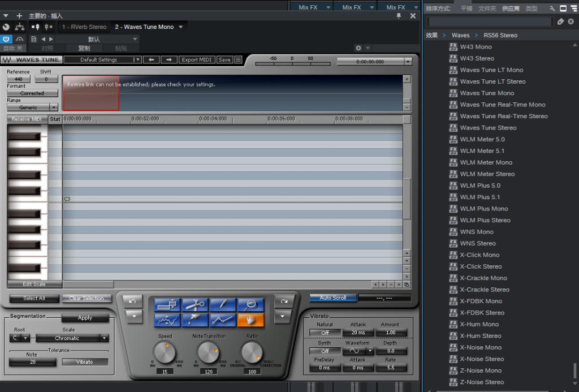Open the 默认 preset dropdown
Viewport: 579px width, 392px height.
pos(97,39)
